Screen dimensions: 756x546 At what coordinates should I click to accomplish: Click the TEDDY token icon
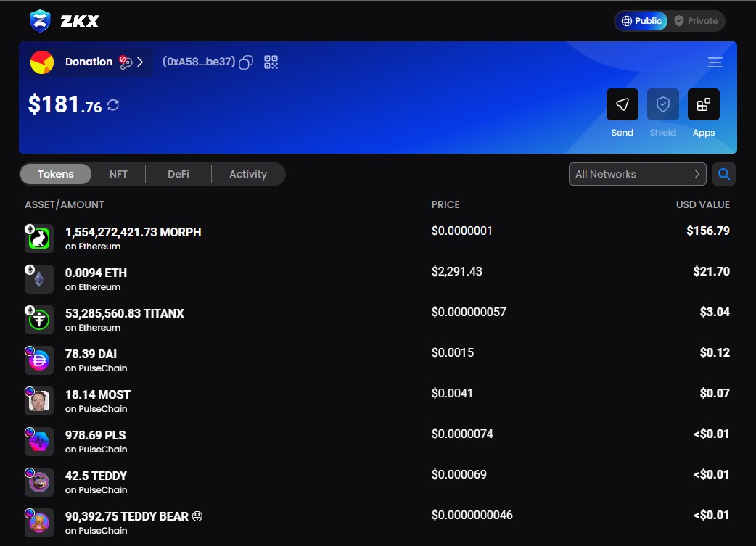[39, 482]
